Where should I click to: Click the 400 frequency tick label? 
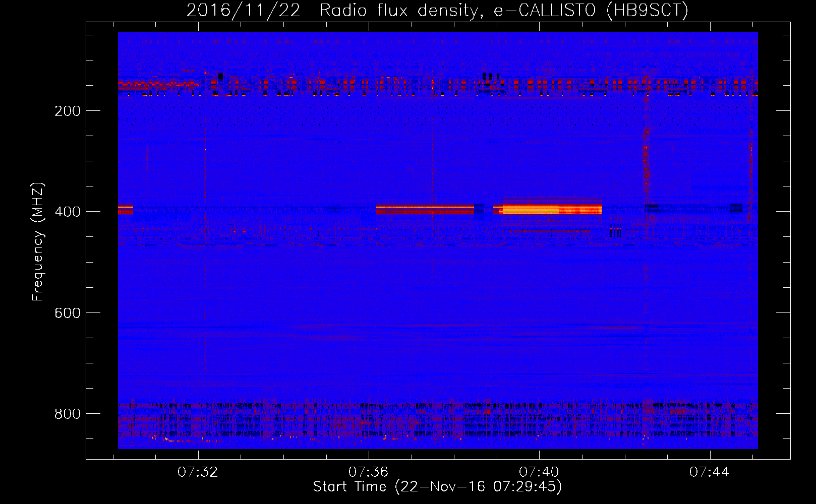pyautogui.click(x=68, y=212)
